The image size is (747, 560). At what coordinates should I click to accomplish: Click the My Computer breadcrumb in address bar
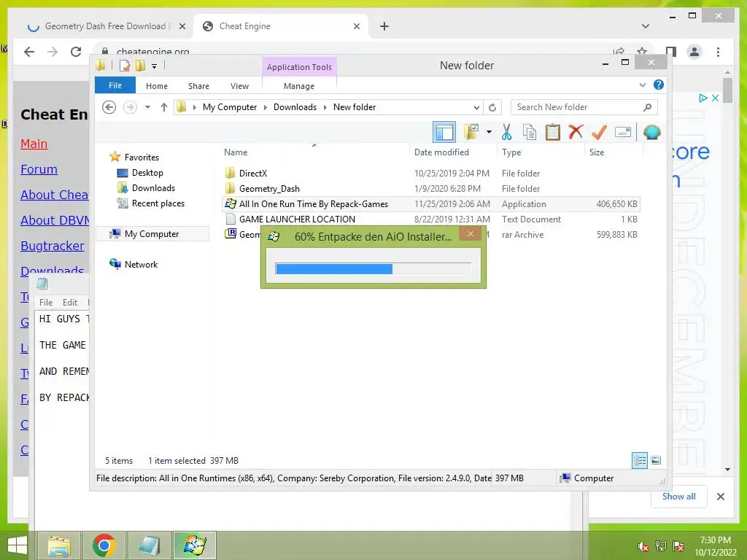230,107
